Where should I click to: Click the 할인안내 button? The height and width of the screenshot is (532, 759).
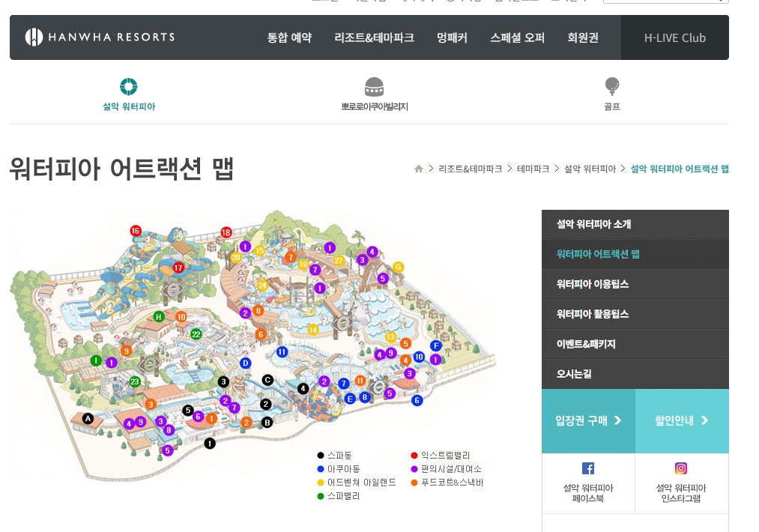coord(682,420)
